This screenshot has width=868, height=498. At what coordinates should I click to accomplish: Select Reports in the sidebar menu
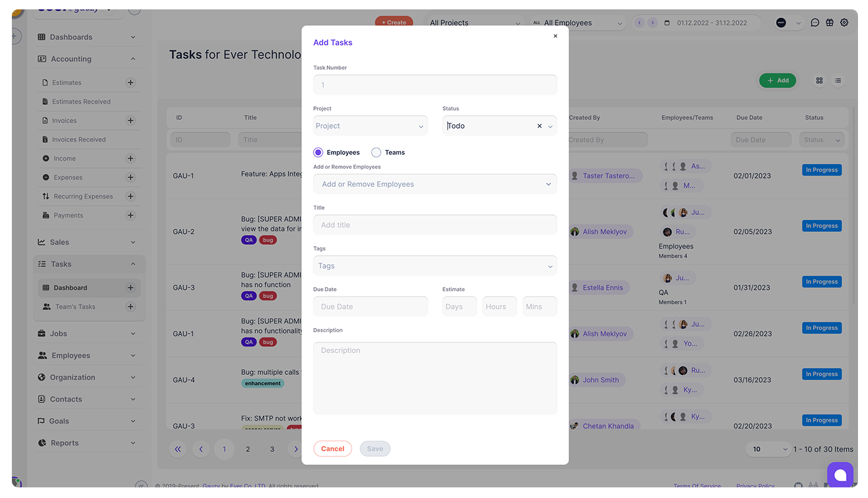(65, 442)
